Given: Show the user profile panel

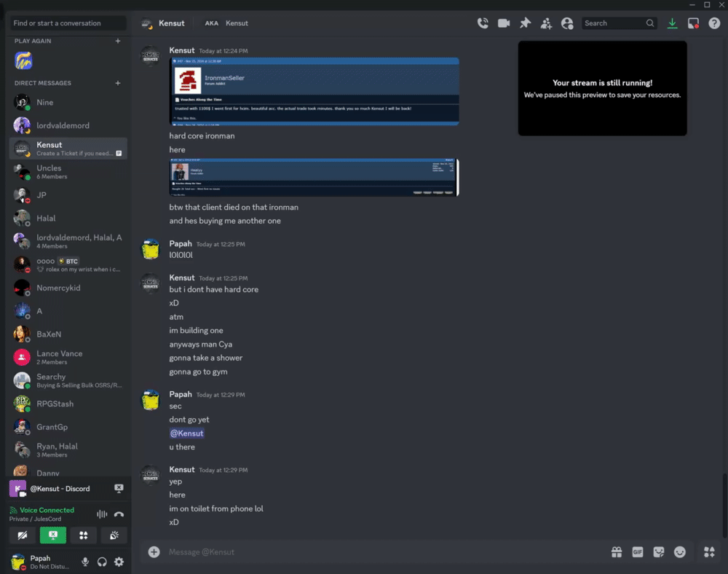Looking at the screenshot, I should click(567, 23).
